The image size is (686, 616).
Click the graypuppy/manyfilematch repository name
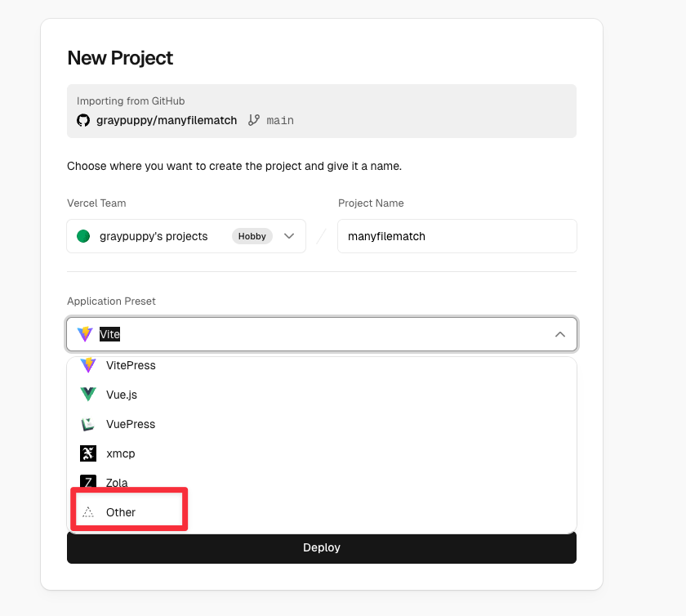tap(167, 120)
